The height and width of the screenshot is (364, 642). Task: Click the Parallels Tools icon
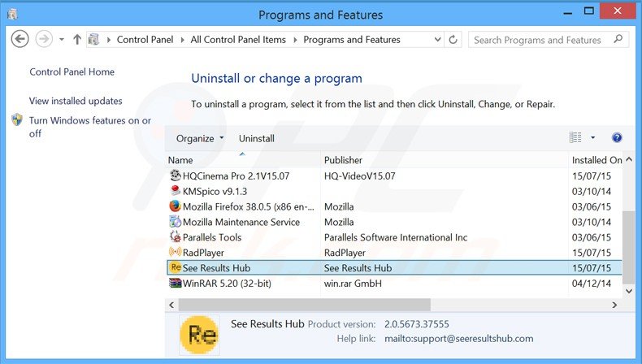[176, 236]
